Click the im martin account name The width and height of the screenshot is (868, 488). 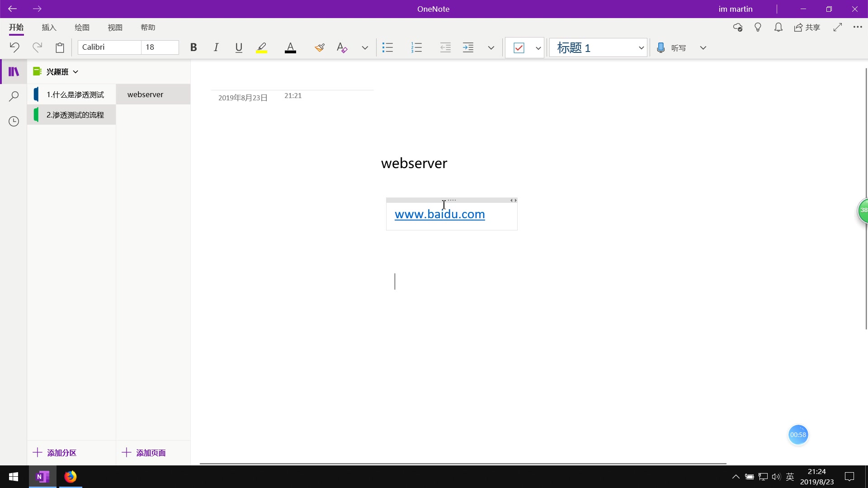(736, 9)
